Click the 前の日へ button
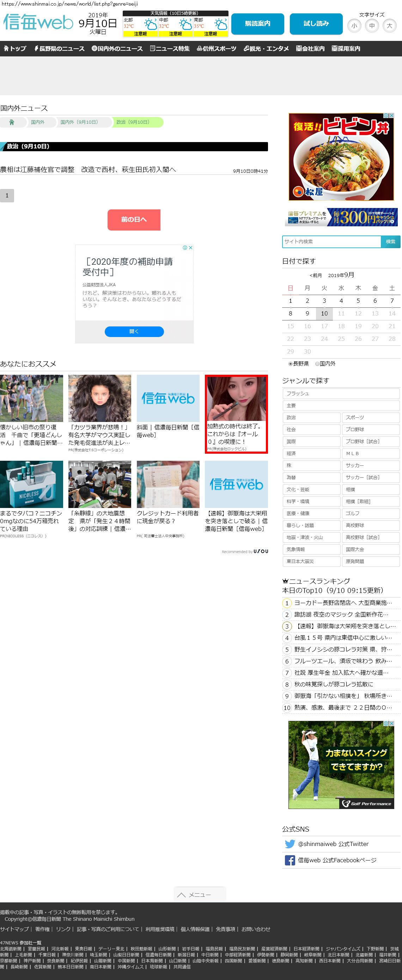Image resolution: width=402 pixels, height=980 pixels. coord(134,220)
